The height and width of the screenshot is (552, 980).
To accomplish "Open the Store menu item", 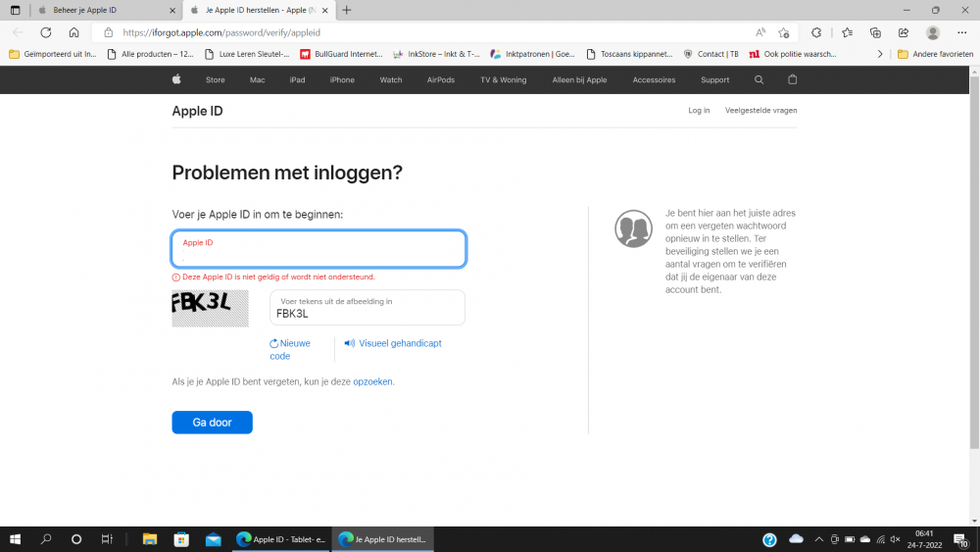I will (215, 80).
